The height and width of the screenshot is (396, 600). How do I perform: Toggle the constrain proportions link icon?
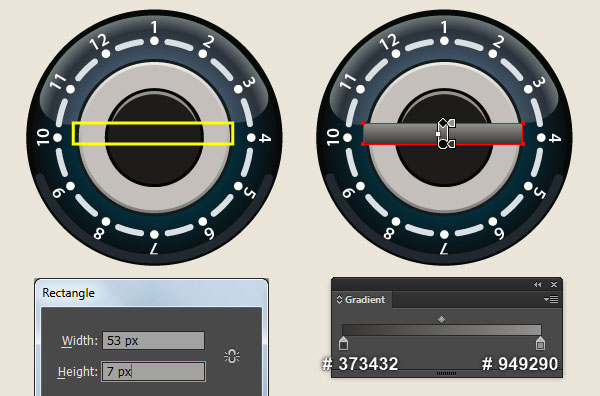(x=232, y=356)
